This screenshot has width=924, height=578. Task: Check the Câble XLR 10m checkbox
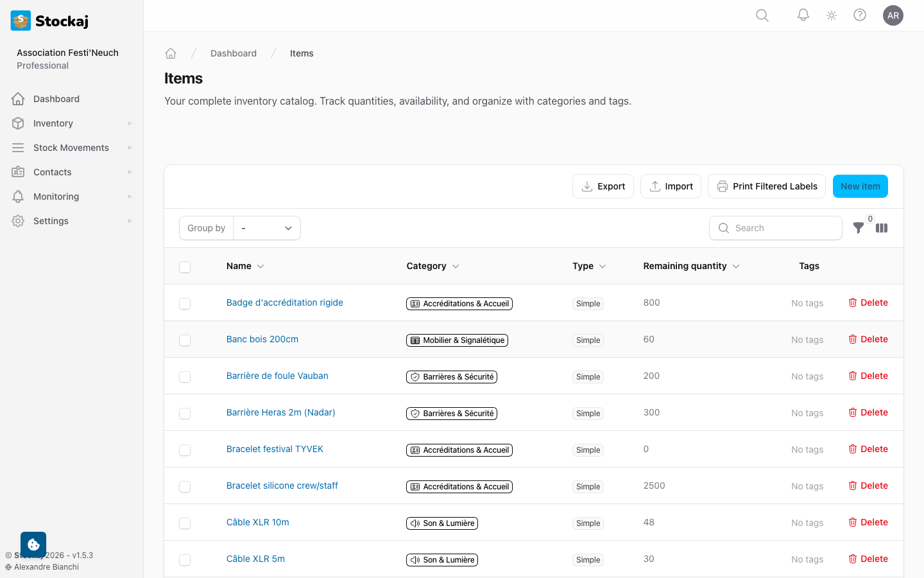point(185,523)
